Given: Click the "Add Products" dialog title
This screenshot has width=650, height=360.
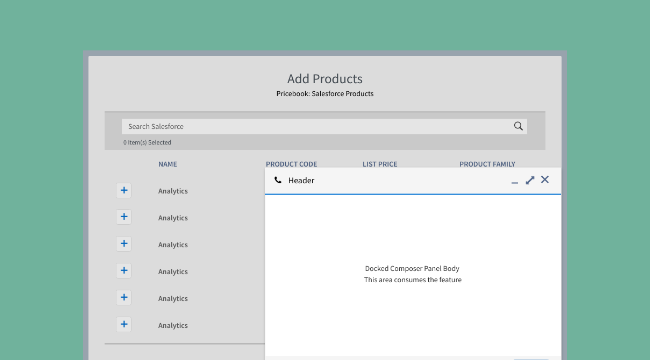Looking at the screenshot, I should pos(325,79).
